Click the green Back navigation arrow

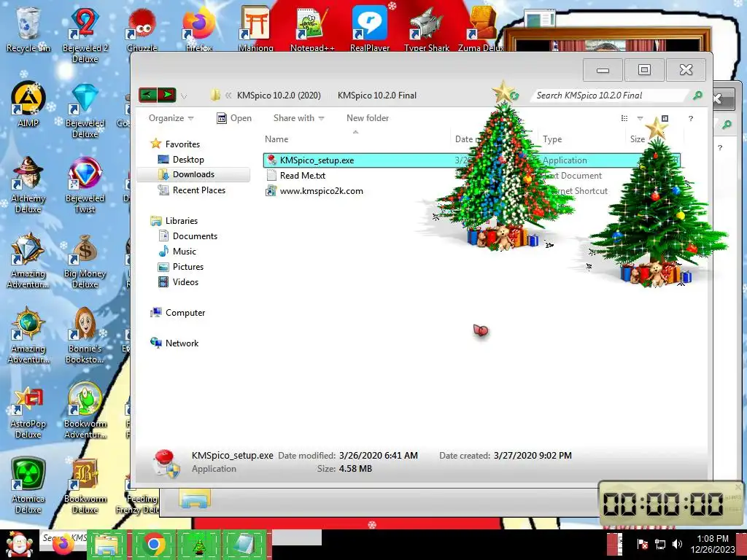point(147,96)
